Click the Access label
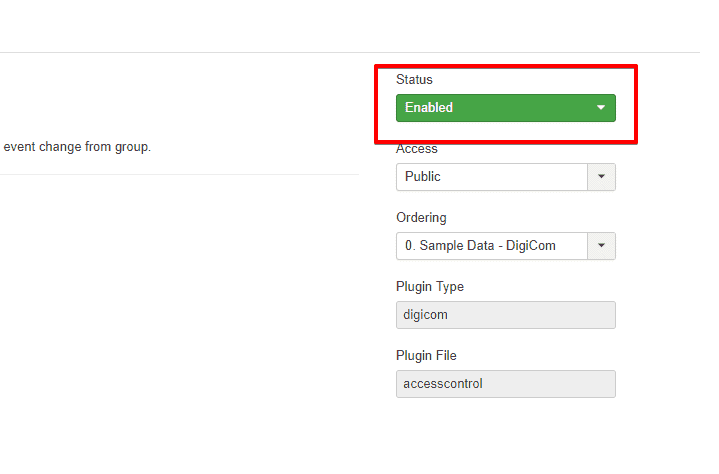Screen dimensions: 719x474 [417, 149]
